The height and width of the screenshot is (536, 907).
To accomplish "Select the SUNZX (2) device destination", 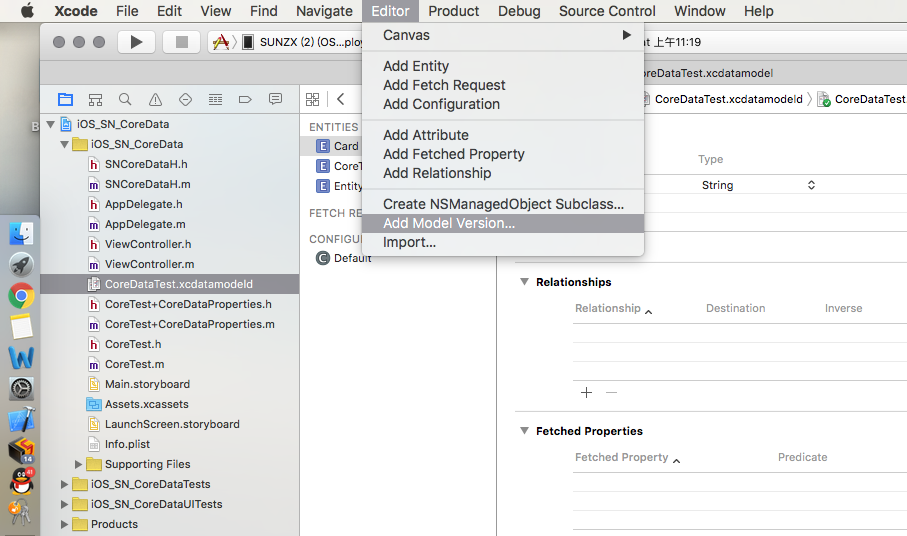I will tap(304, 42).
